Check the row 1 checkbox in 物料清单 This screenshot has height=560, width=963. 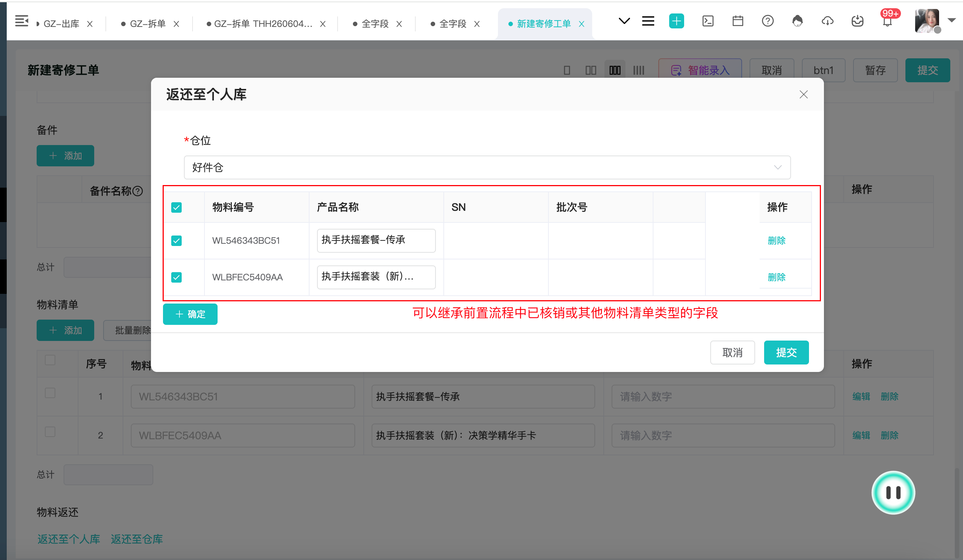pos(50,393)
